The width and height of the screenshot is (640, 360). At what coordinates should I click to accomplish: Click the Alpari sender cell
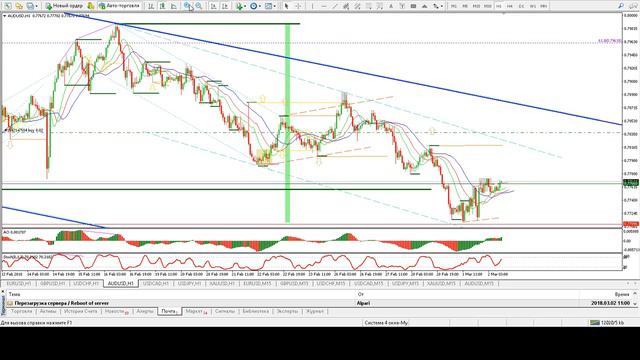pos(363,303)
